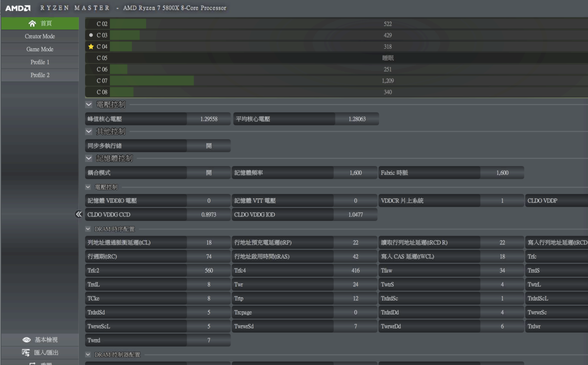Click 行週期(tRC) value 74
Image resolution: width=588 pixels, height=365 pixels.
pyautogui.click(x=208, y=256)
